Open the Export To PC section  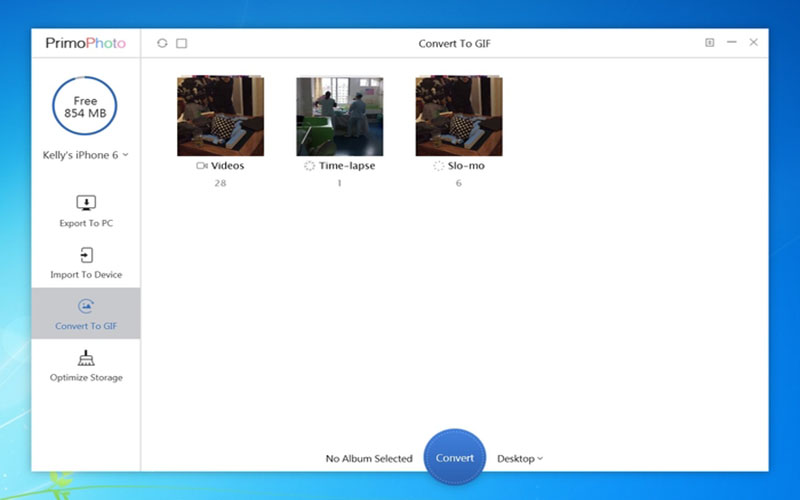[x=86, y=211]
